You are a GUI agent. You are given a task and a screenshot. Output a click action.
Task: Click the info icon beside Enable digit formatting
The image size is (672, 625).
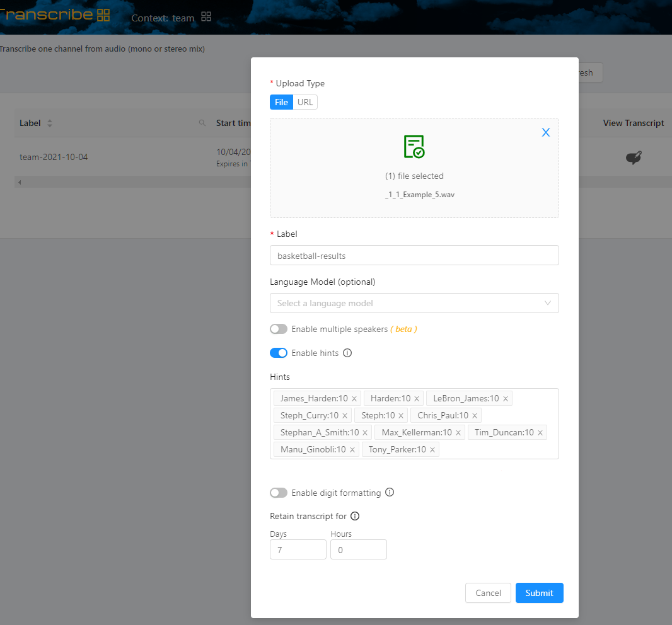coord(390,493)
